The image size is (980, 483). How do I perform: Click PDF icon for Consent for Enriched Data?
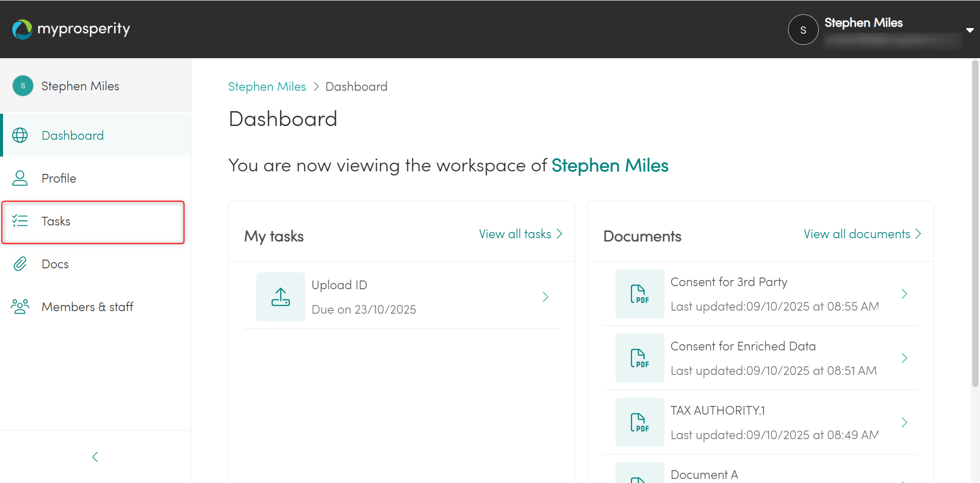tap(640, 358)
